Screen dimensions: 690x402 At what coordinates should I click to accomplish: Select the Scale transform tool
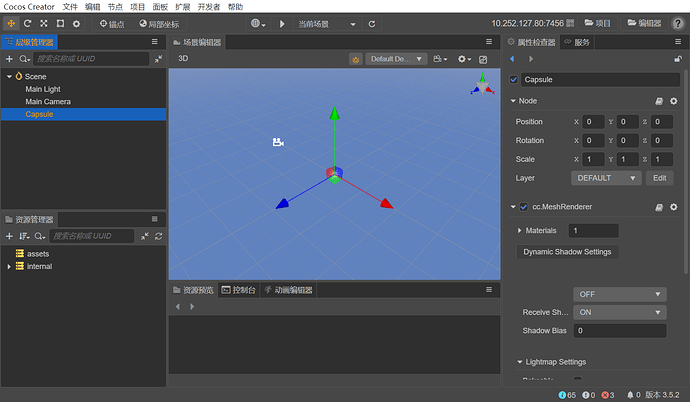(x=44, y=24)
